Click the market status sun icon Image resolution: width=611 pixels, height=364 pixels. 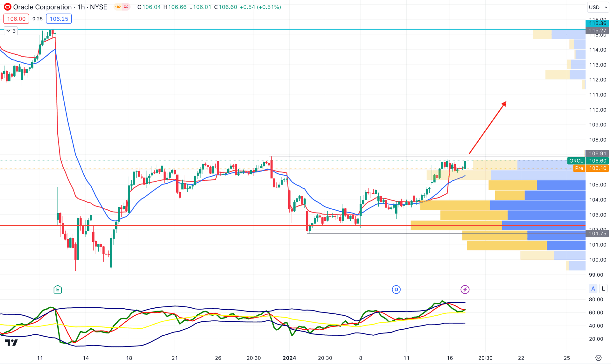tap(118, 7)
